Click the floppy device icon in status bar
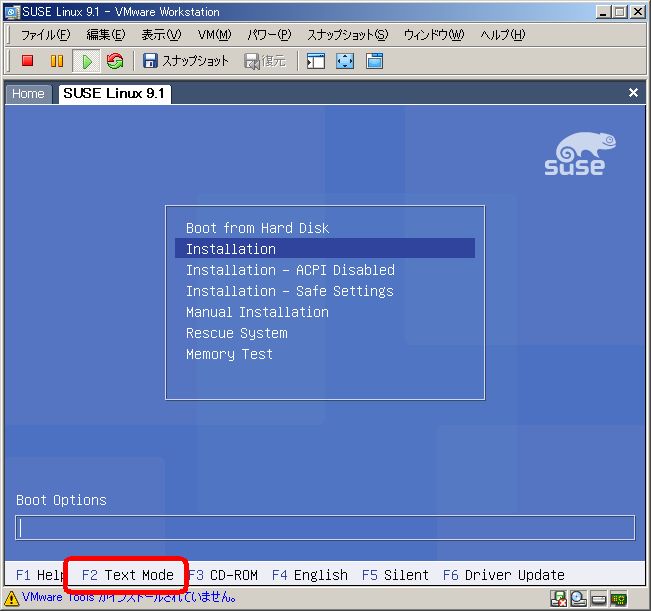Image resolution: width=651 pixels, height=611 pixels. click(x=558, y=599)
